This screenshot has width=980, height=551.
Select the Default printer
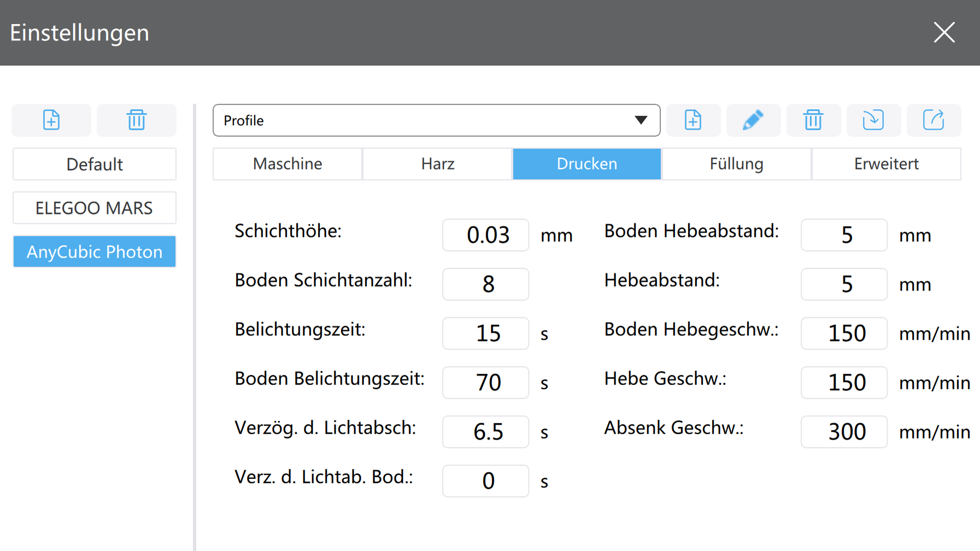95,164
